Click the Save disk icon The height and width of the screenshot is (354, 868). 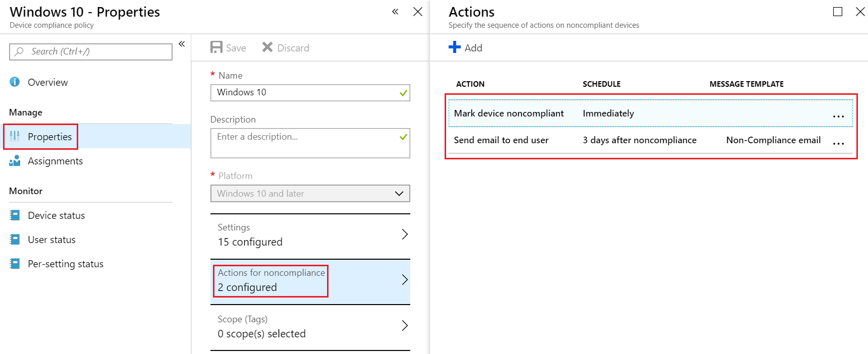click(x=216, y=47)
